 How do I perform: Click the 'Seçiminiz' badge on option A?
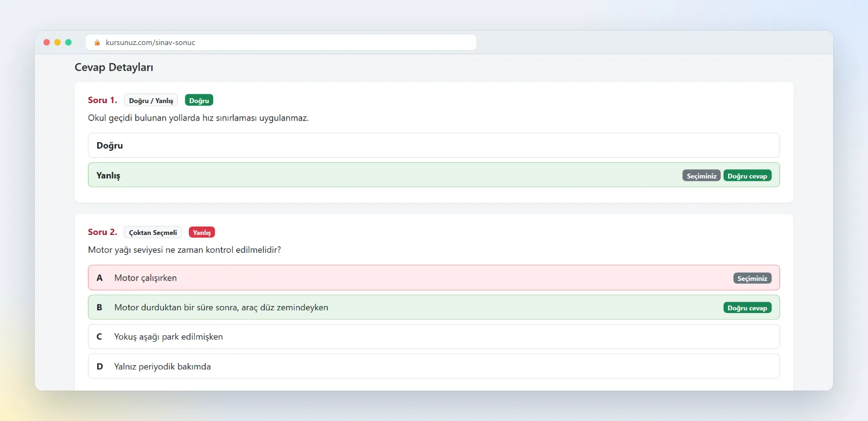point(752,278)
